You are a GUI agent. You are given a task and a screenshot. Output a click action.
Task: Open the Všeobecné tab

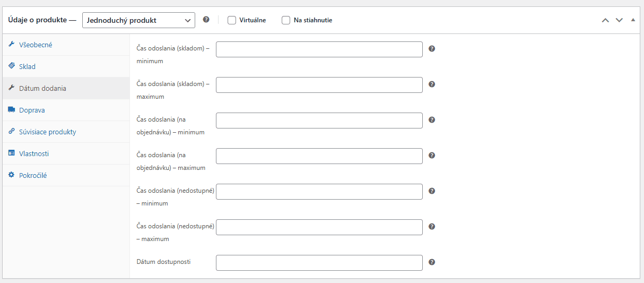[36, 45]
